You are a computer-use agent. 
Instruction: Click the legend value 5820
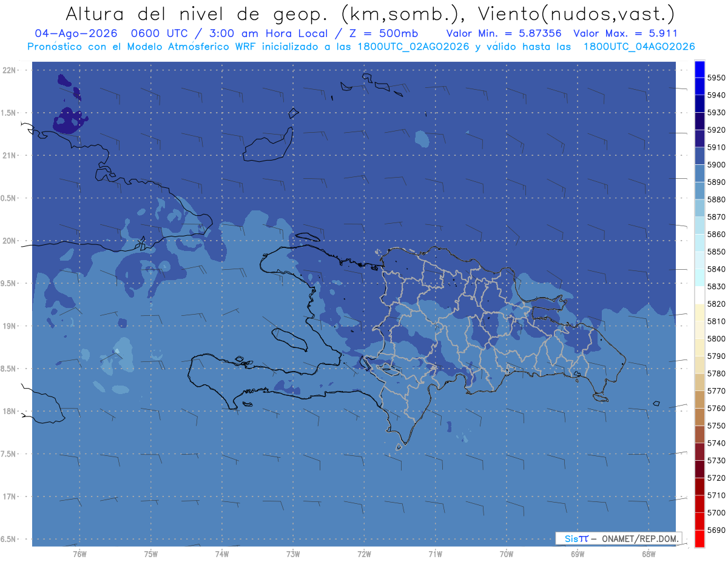[716, 304]
